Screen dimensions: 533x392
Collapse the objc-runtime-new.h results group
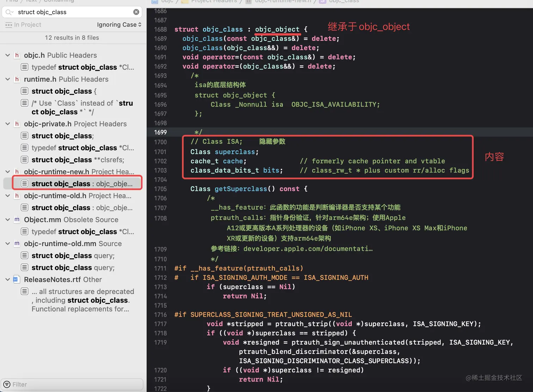[x=8, y=172]
